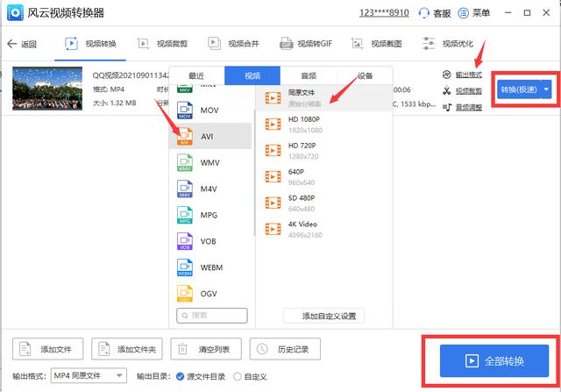Select the 最近 format tab

(x=196, y=75)
